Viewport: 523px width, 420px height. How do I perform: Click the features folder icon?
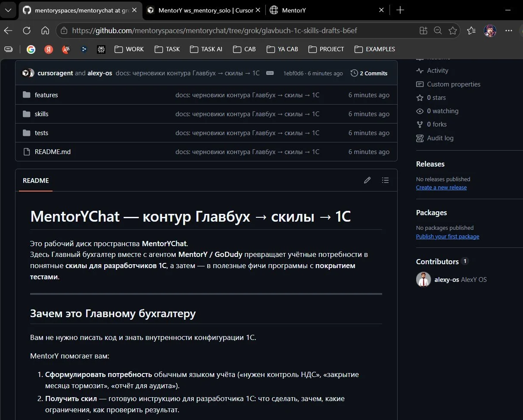[26, 95]
